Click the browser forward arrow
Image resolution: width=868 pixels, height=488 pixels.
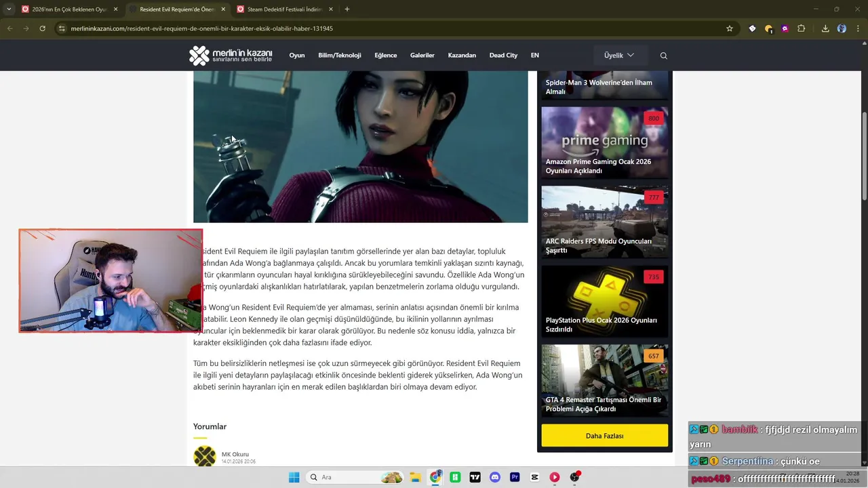point(26,28)
